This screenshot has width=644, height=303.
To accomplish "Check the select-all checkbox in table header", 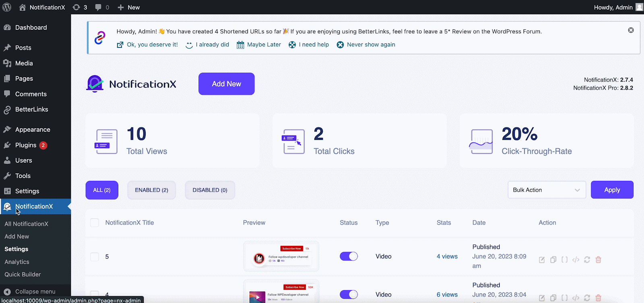I will pos(95,223).
